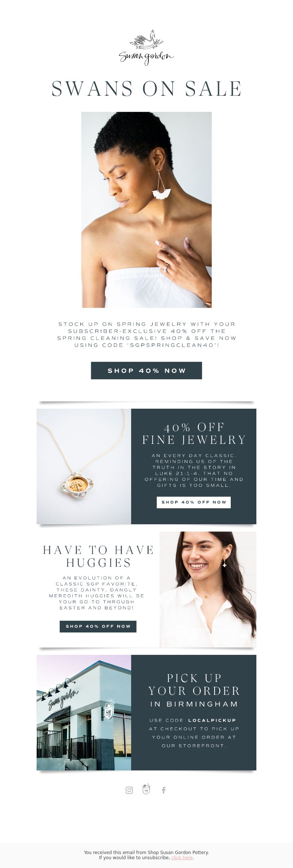This screenshot has height=868, width=293.
Task: Open the woman with white earring photo
Action: coord(146,210)
